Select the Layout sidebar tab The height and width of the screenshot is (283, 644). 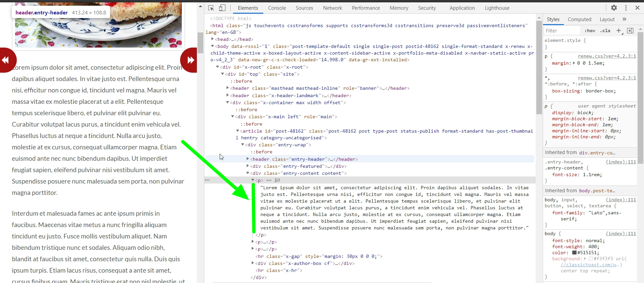(x=607, y=19)
